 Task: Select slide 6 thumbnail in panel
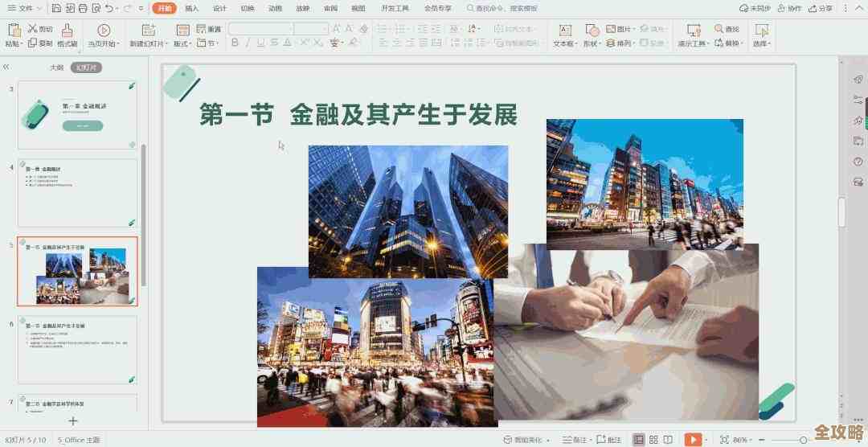point(77,350)
